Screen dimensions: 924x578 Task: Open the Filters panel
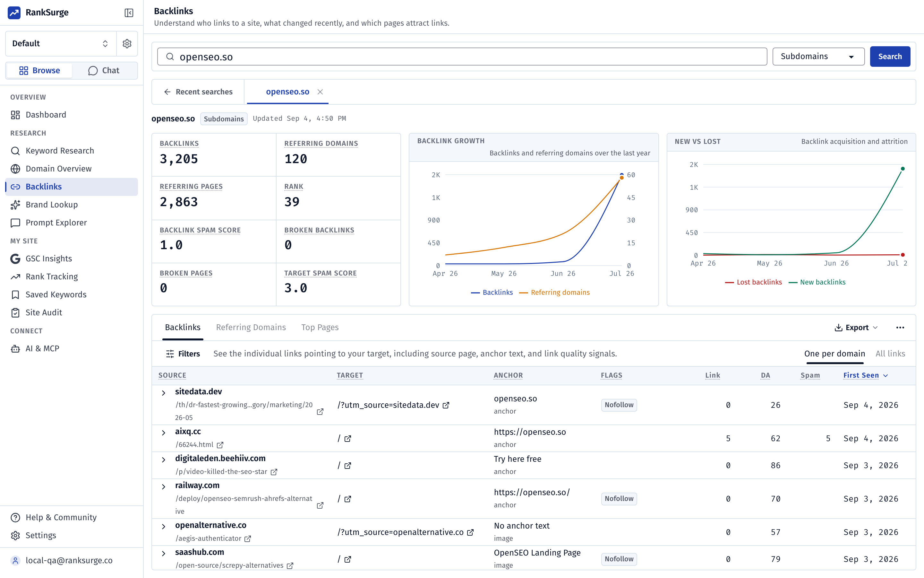(183, 354)
